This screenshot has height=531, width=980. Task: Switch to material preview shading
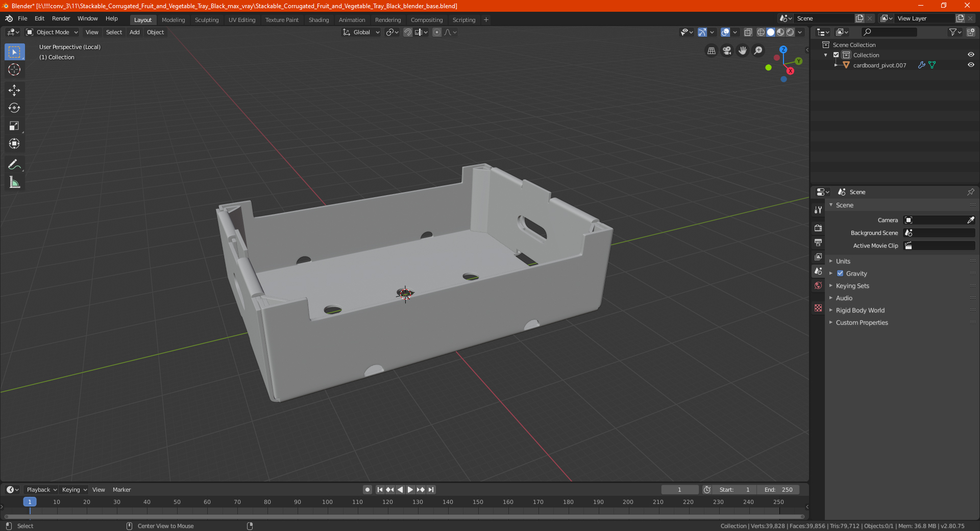780,32
